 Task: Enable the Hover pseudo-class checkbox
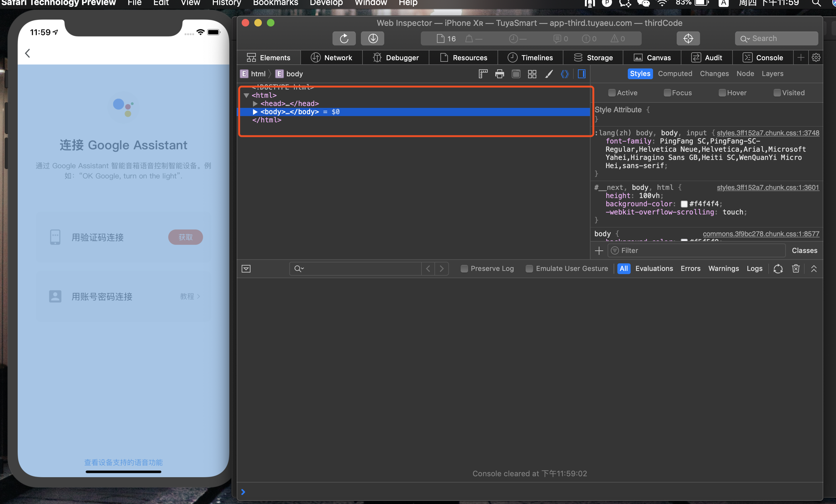click(722, 93)
